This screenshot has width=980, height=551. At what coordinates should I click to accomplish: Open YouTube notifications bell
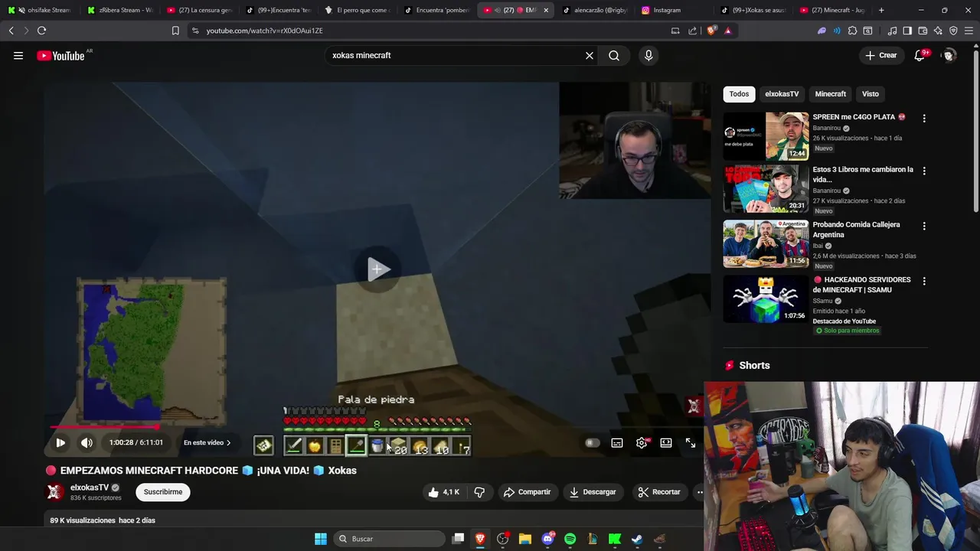(920, 55)
